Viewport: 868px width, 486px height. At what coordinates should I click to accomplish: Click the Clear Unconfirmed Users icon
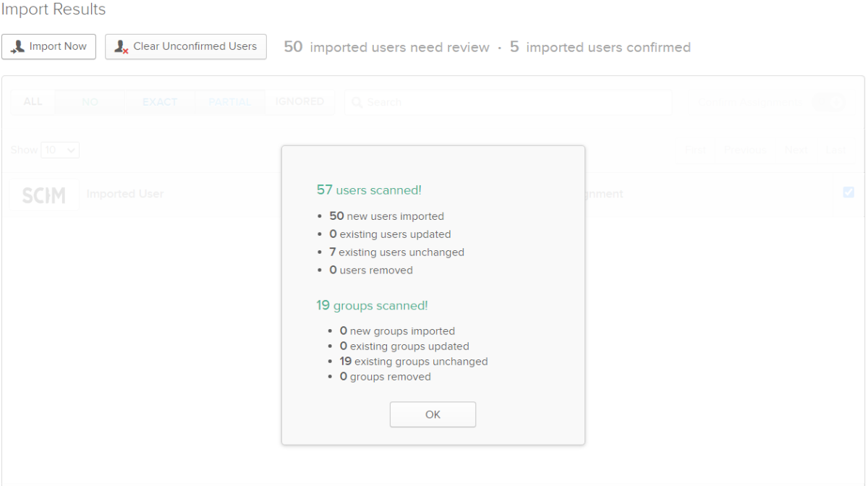click(122, 47)
